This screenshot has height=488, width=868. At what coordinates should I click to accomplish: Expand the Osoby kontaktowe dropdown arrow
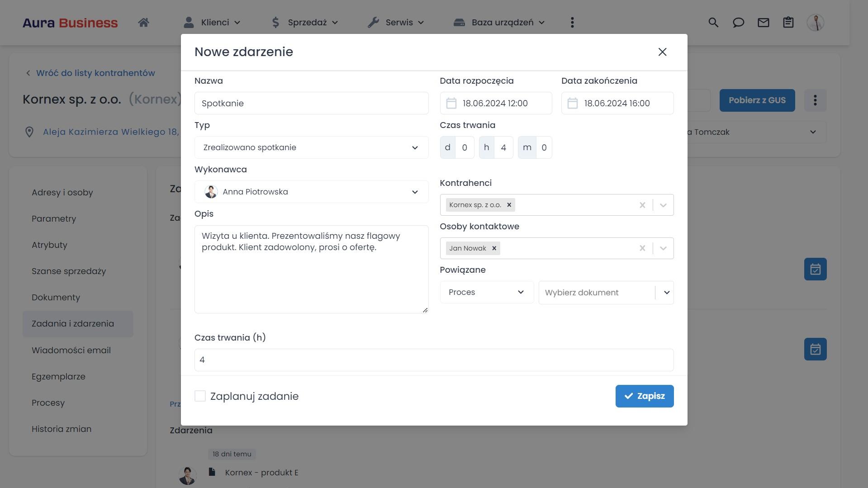point(663,248)
